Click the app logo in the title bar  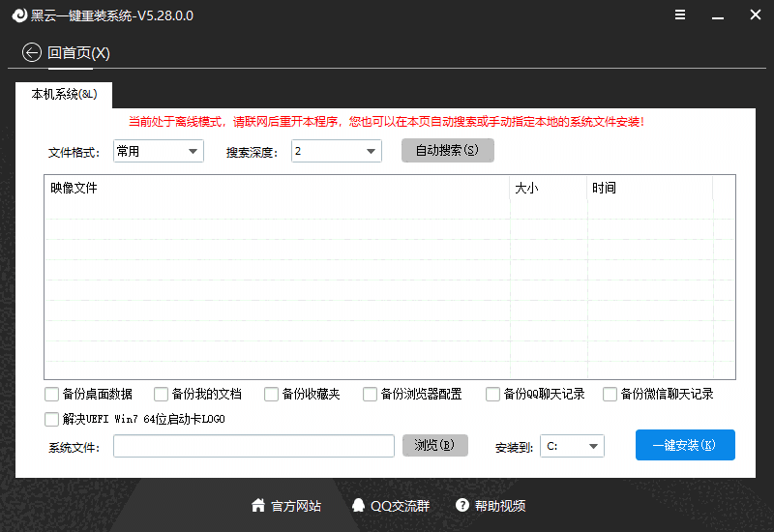[x=19, y=15]
